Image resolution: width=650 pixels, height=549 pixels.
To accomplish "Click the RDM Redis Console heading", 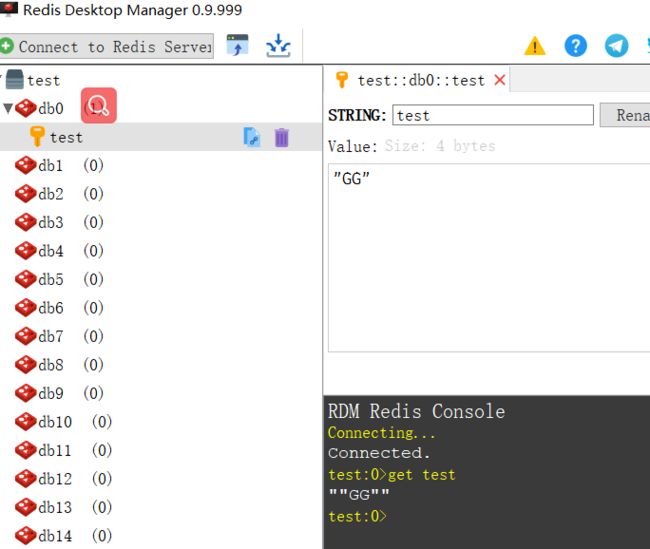I will click(x=416, y=411).
